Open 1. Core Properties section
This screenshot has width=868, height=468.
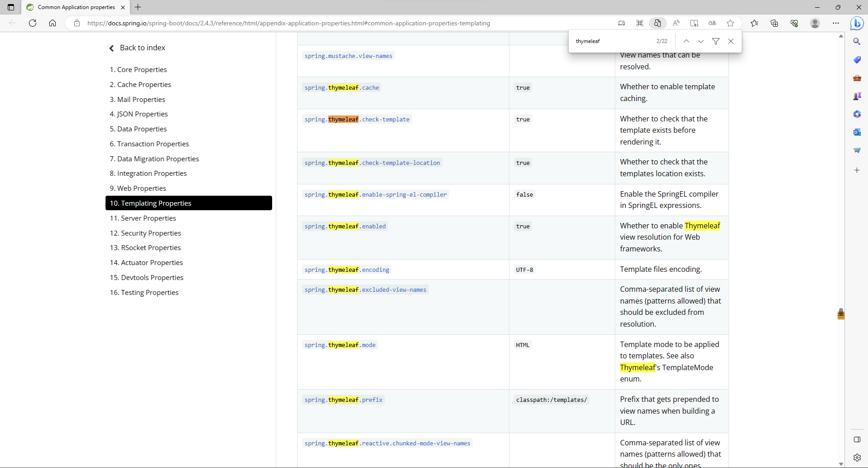pyautogui.click(x=138, y=69)
